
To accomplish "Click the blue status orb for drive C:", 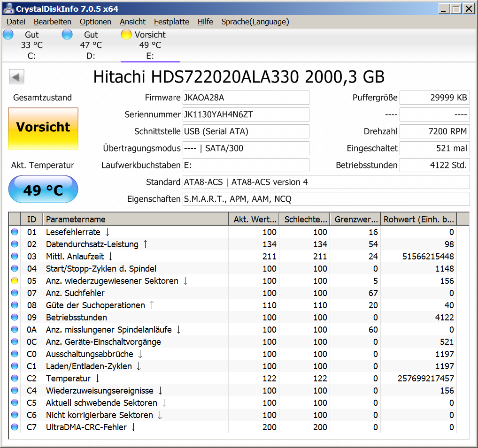I will pos(8,34).
